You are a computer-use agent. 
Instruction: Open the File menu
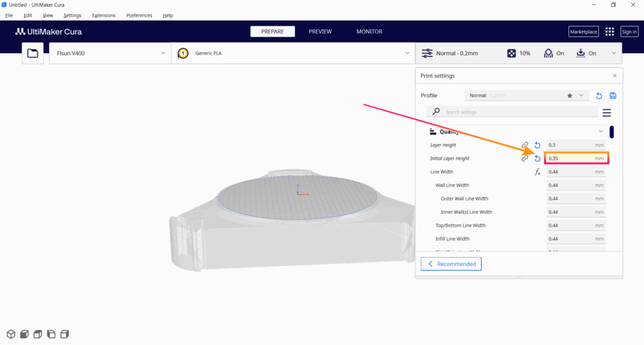(x=9, y=16)
